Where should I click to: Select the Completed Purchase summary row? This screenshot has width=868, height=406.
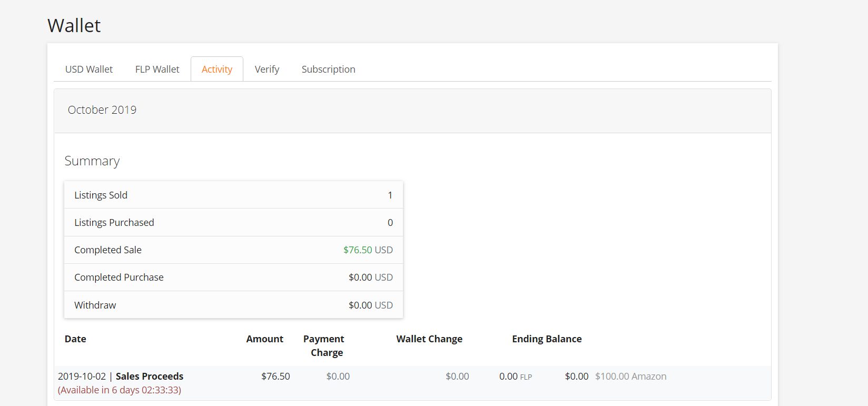coord(233,278)
